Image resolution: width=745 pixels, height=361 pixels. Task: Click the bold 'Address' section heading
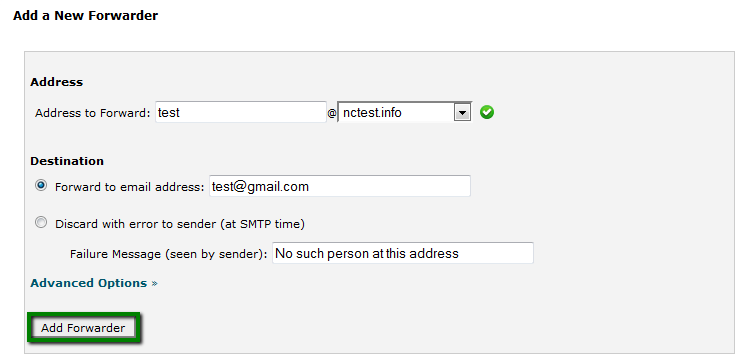[x=57, y=82]
